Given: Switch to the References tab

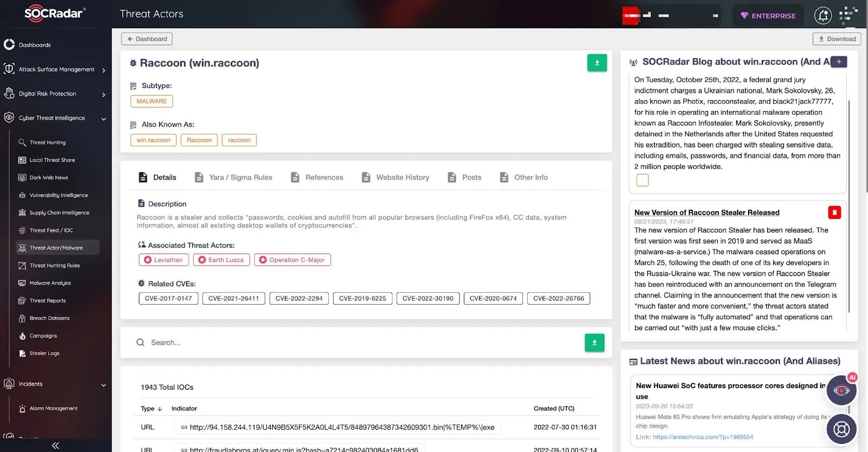Looking at the screenshot, I should tap(317, 177).
